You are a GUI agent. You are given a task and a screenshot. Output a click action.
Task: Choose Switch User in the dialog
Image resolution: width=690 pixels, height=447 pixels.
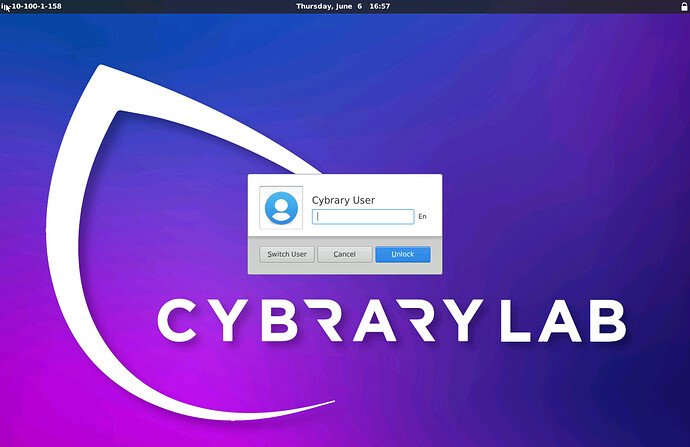286,254
